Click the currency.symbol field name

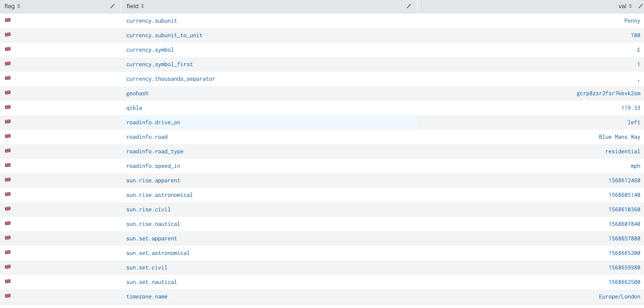pos(150,50)
